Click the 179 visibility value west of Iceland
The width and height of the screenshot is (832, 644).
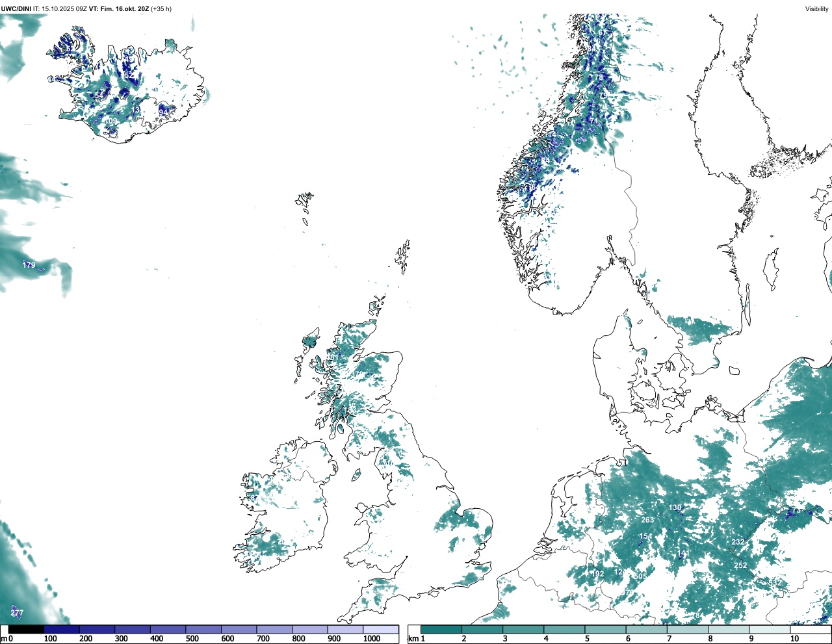click(29, 265)
